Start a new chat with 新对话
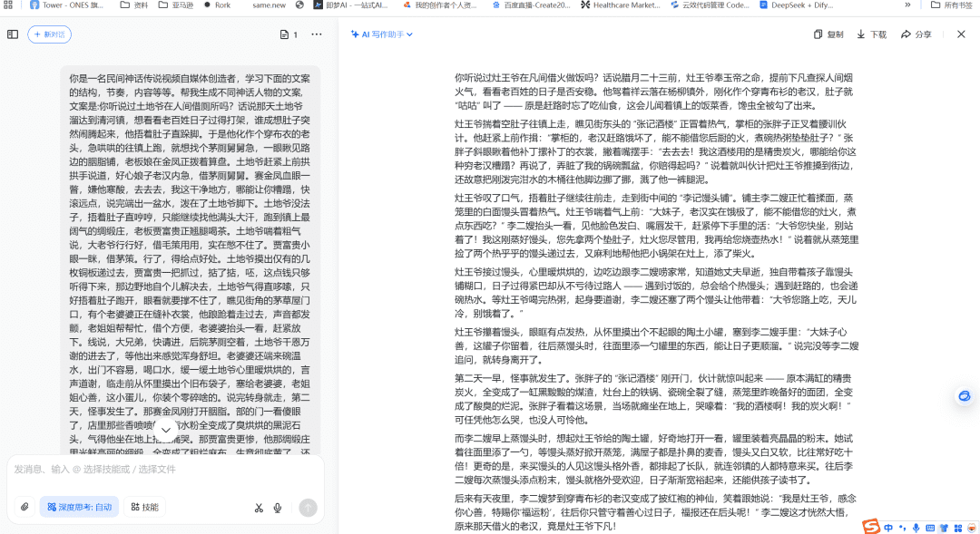 [49, 34]
